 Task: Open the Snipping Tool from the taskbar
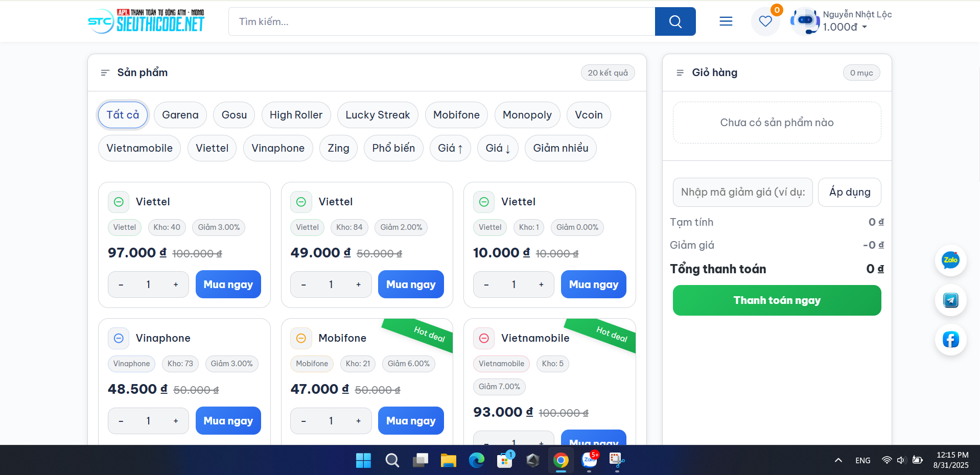click(x=617, y=460)
